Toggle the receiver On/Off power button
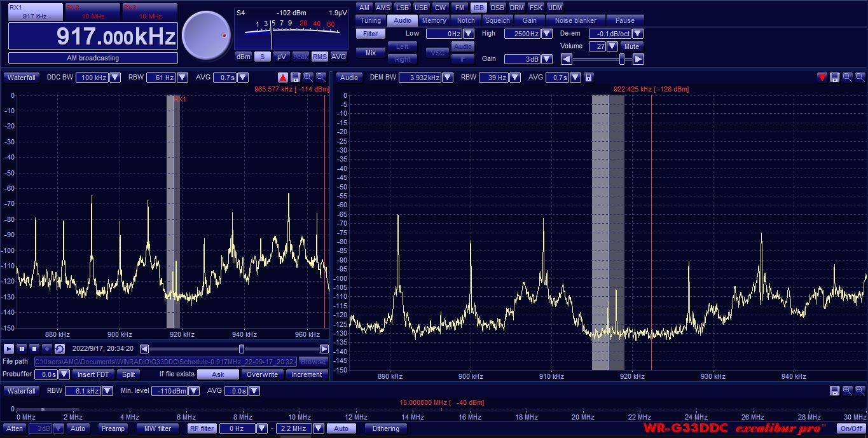 pos(851,428)
